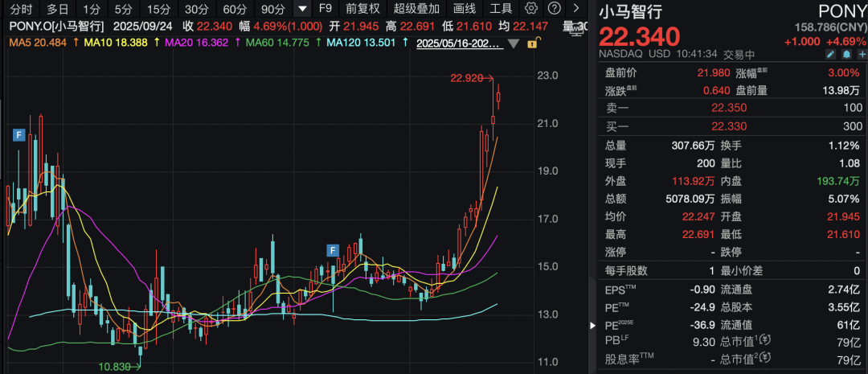Image resolution: width=868 pixels, height=374 pixels.
Task: Click the 小马智行 stock name title
Action: 631,11
